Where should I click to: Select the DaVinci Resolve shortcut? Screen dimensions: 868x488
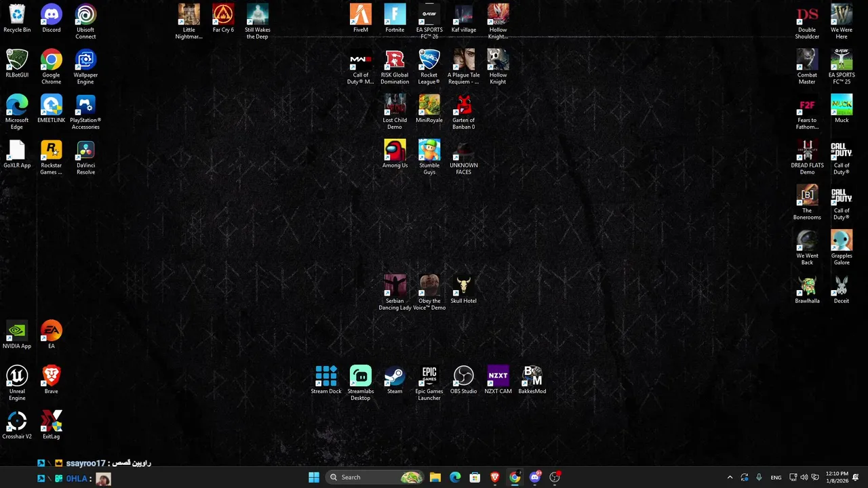[x=85, y=157]
